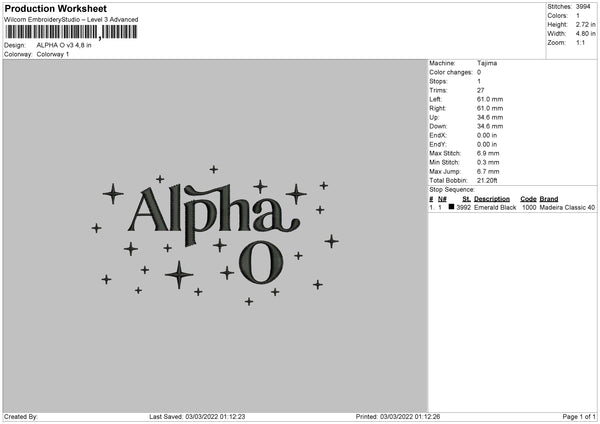600x424 pixels.
Task: Click the Colorway 1 label
Action: (53, 54)
